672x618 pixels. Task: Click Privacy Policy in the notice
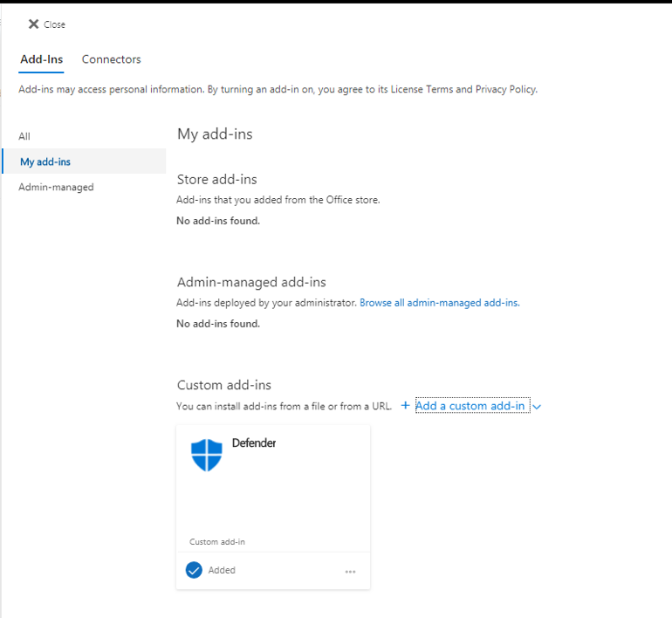(505, 89)
